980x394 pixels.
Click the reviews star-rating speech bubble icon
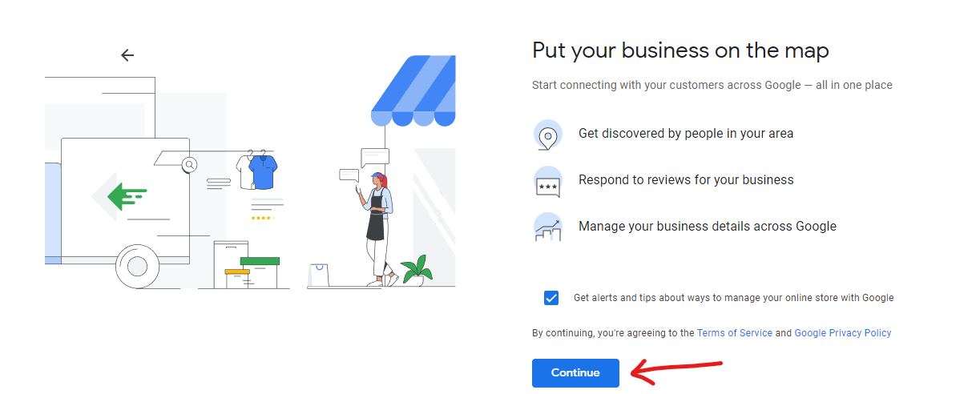tap(548, 182)
